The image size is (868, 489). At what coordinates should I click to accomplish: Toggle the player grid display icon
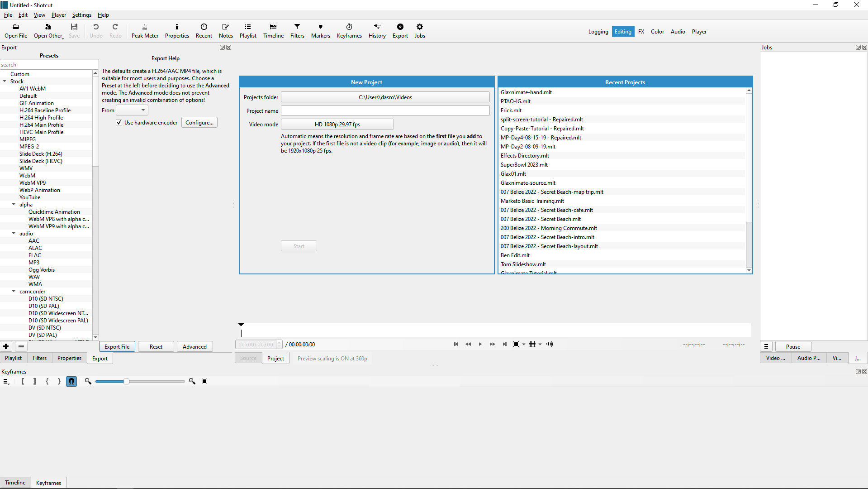coord(532,344)
